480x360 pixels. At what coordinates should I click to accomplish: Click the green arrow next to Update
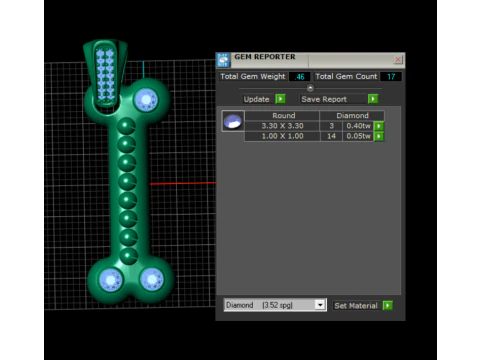tap(281, 99)
